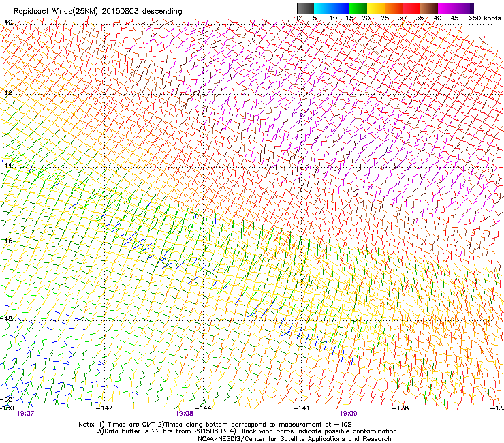Click the -42 latitude label
The height and width of the screenshot is (443, 504).
pos(6,92)
